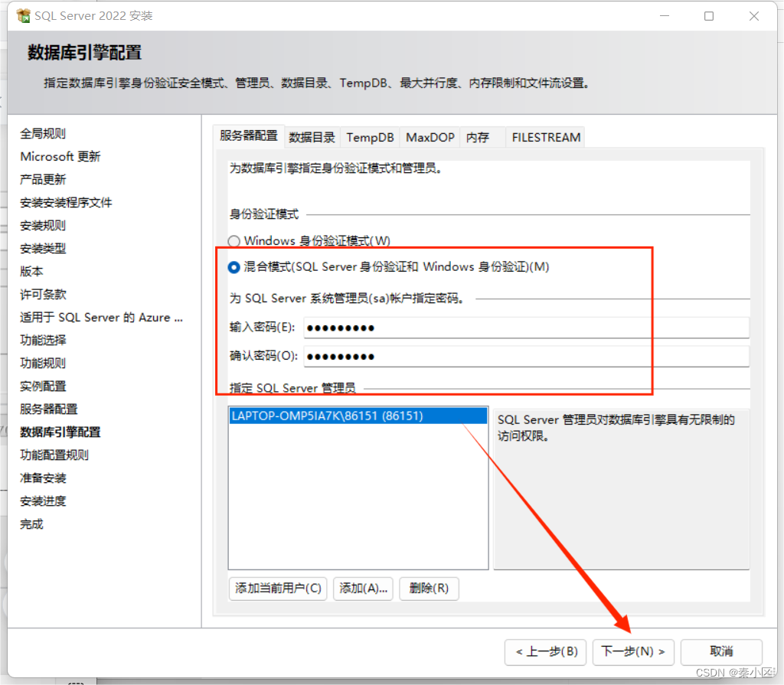Select 服务器配置 step in left sidebar
This screenshot has height=685, width=784.
[x=49, y=409]
